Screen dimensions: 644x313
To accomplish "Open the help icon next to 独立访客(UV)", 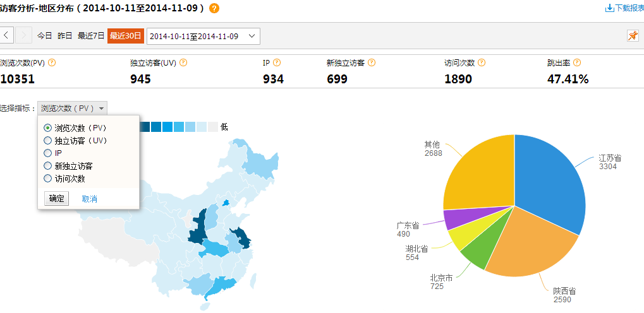I will pos(183,62).
